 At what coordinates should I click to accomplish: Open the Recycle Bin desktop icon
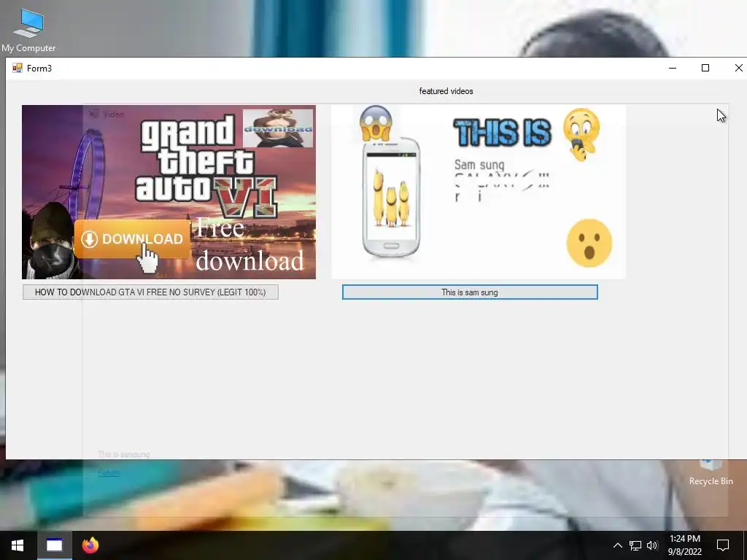click(x=711, y=473)
